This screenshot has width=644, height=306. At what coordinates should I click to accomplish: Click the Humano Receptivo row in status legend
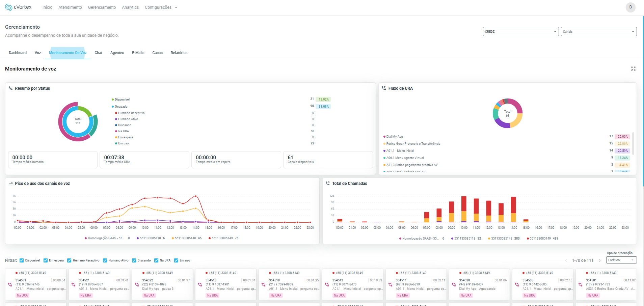click(215, 113)
